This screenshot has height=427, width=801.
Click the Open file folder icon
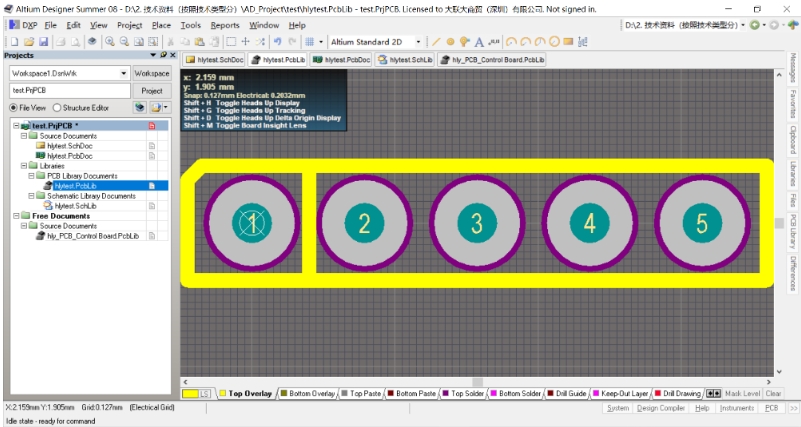click(29, 42)
